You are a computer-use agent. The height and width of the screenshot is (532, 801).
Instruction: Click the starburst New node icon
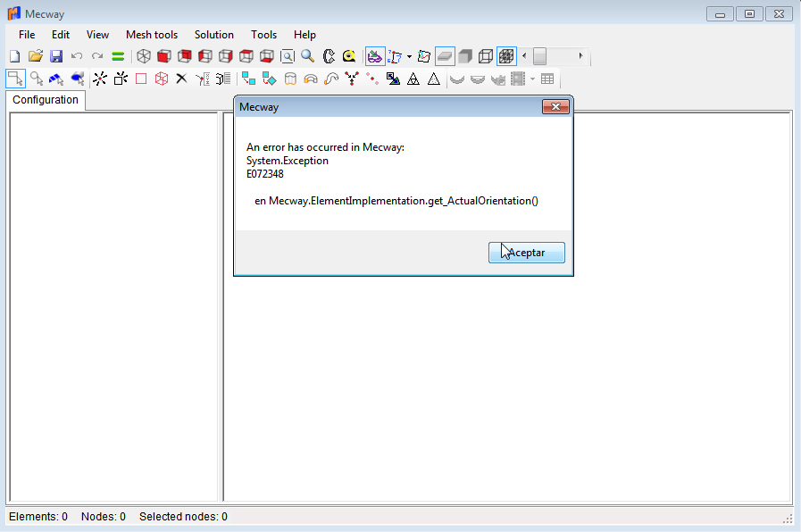point(100,79)
